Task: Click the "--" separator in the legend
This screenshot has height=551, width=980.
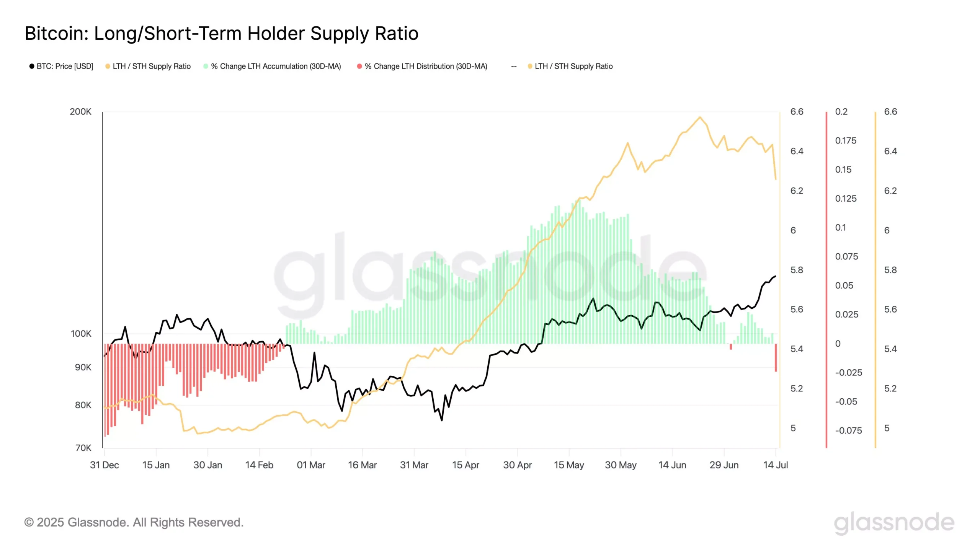Action: point(514,67)
